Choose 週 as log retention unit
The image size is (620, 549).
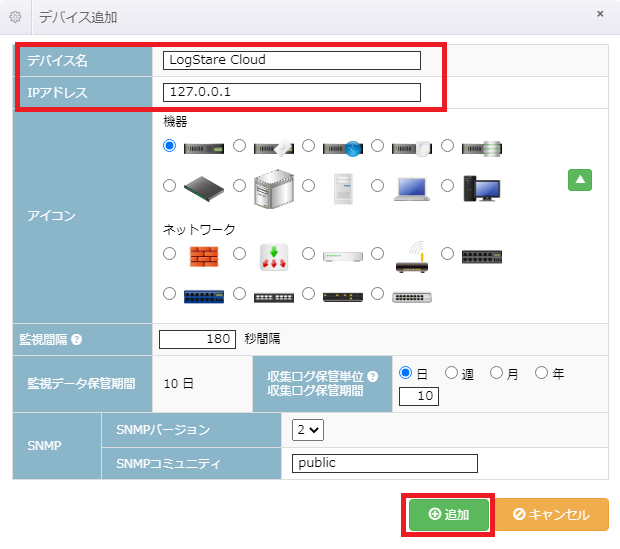451,373
